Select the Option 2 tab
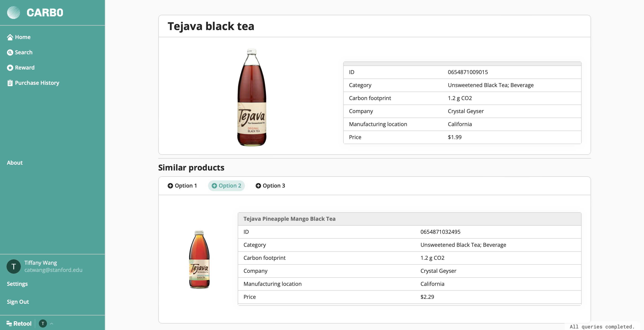644x330 pixels. (x=226, y=186)
